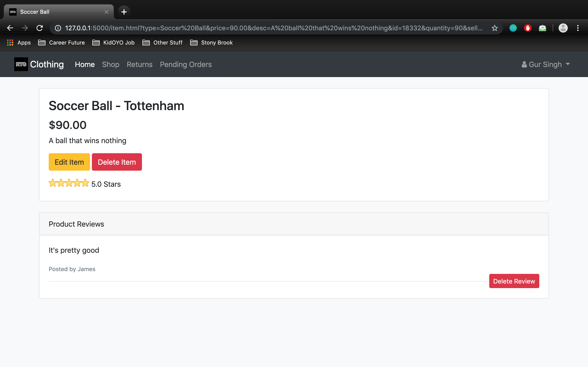Click the browser back arrow

[10, 28]
